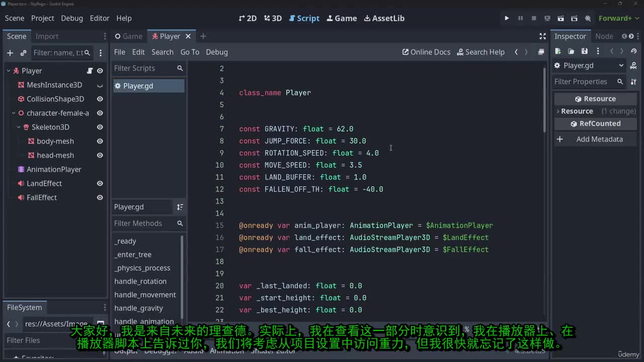Open Online Docs link

[x=426, y=52]
